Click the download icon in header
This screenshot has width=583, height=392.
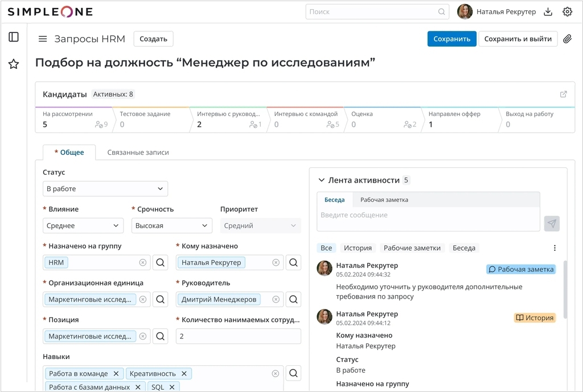(548, 11)
